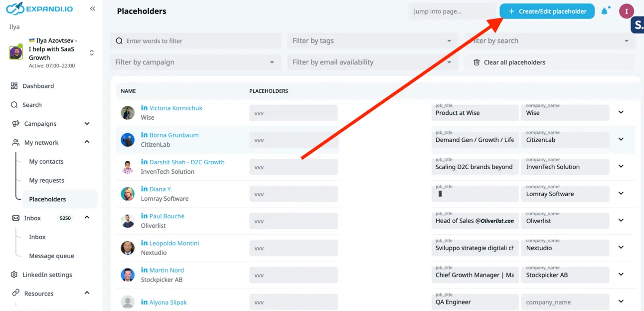
Task: Click the 'S.' widget icon at right edge
Action: point(638,25)
